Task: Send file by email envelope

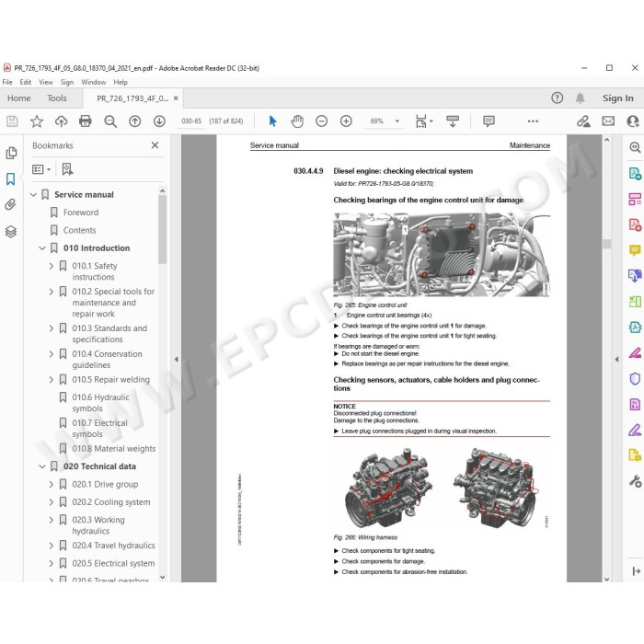Action: point(608,121)
